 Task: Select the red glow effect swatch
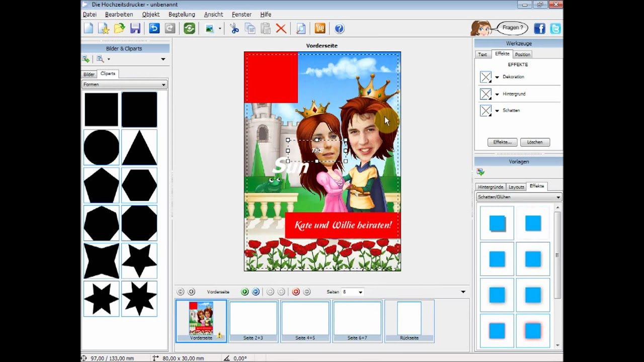pyautogui.click(x=533, y=331)
